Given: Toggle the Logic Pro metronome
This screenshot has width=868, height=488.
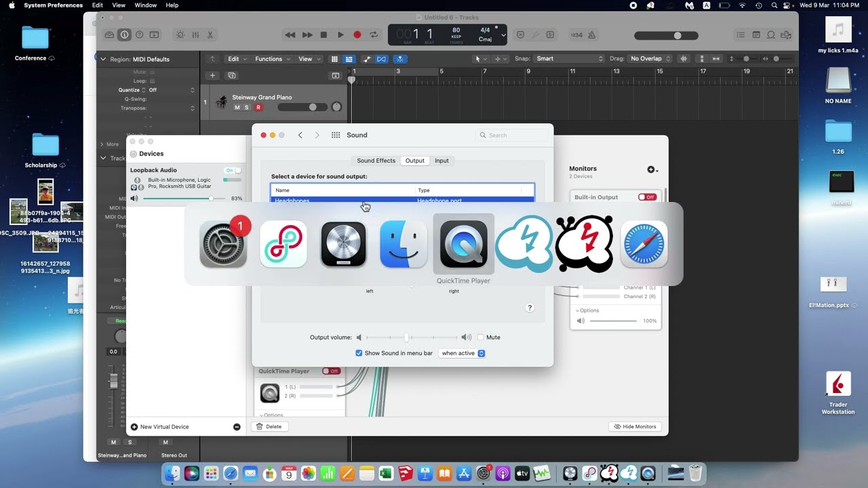Looking at the screenshot, I should click(592, 35).
